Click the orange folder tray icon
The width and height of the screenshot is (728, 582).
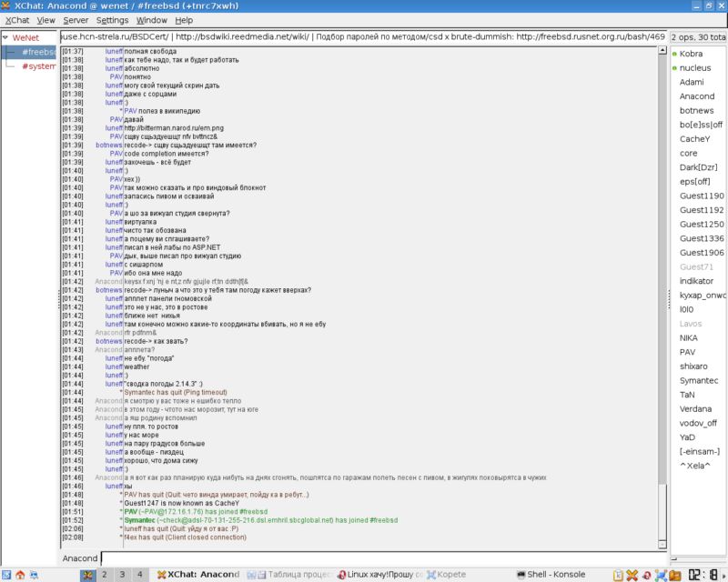click(674, 576)
